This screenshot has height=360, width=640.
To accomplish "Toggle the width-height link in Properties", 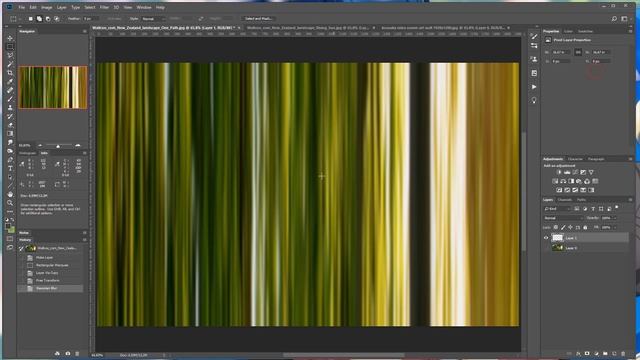I will click(x=578, y=52).
